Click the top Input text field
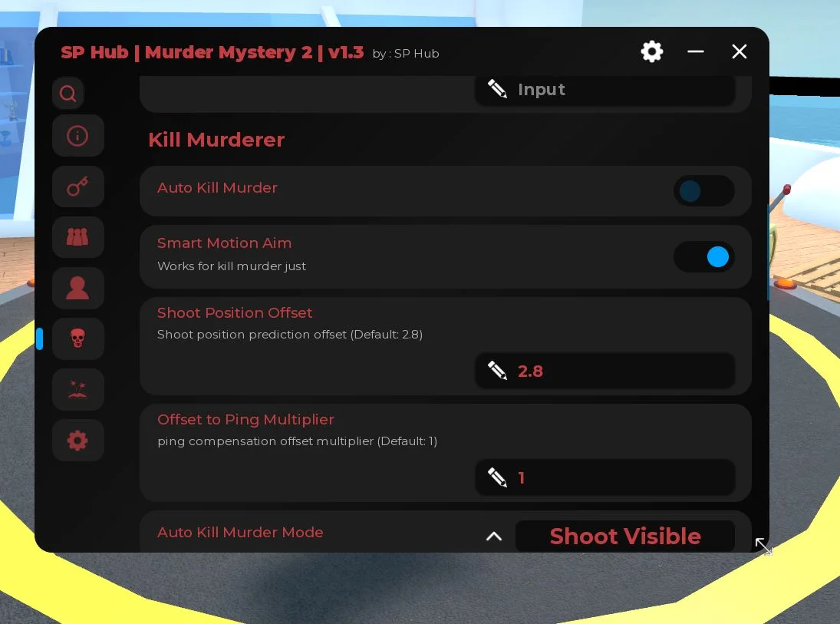Image resolution: width=840 pixels, height=624 pixels. (604, 90)
